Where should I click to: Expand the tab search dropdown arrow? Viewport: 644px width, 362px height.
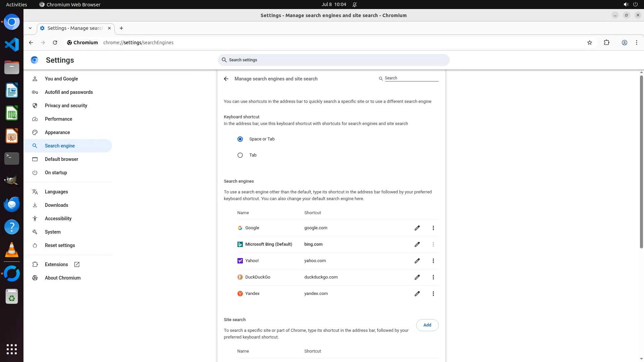(x=30, y=28)
